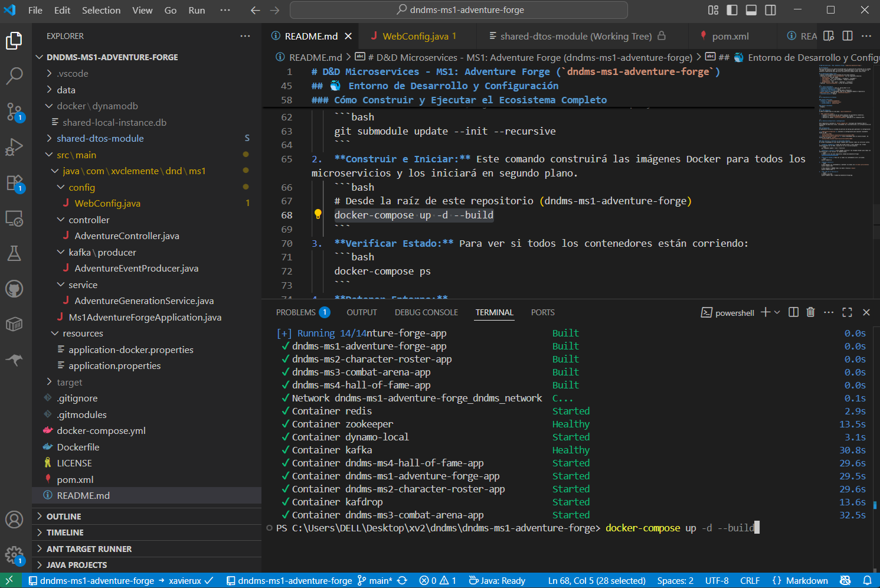
Task: Split the terminal panel
Action: click(x=793, y=312)
